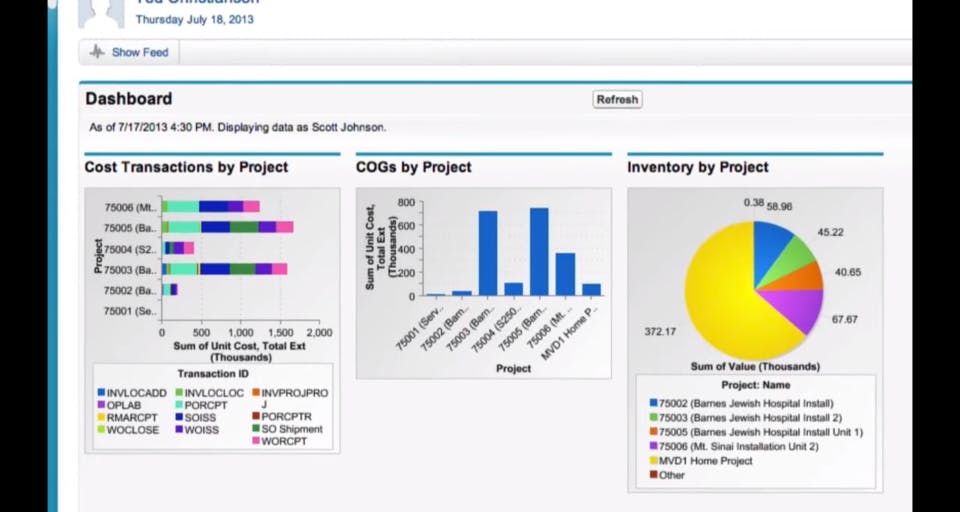Select the purple OPLAB legend swatch
This screenshot has width=960, height=512.
[101, 405]
